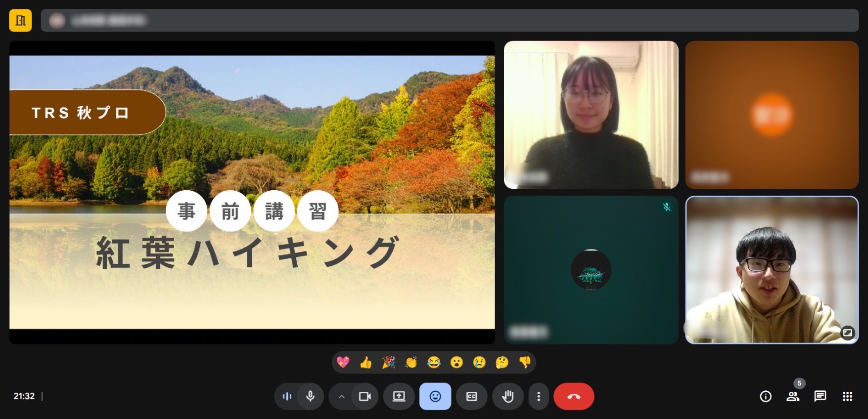Expand the camera settings chevron
Screen dimensions: 868x419
point(341,396)
